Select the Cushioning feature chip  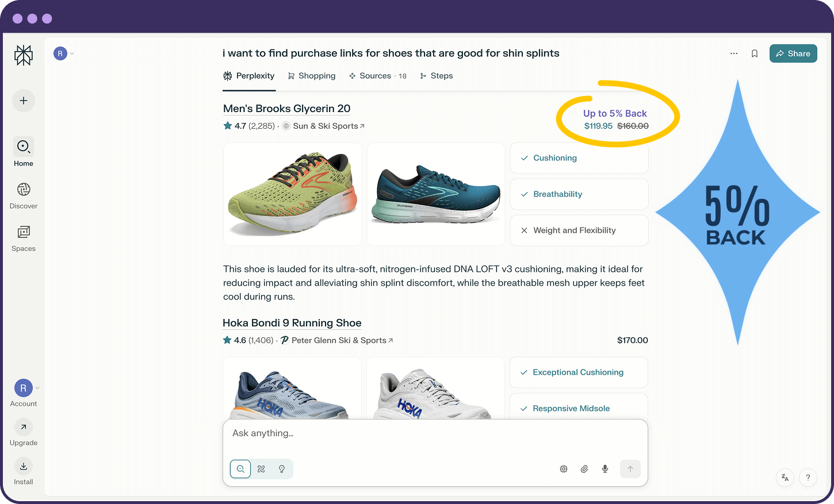[x=579, y=158]
